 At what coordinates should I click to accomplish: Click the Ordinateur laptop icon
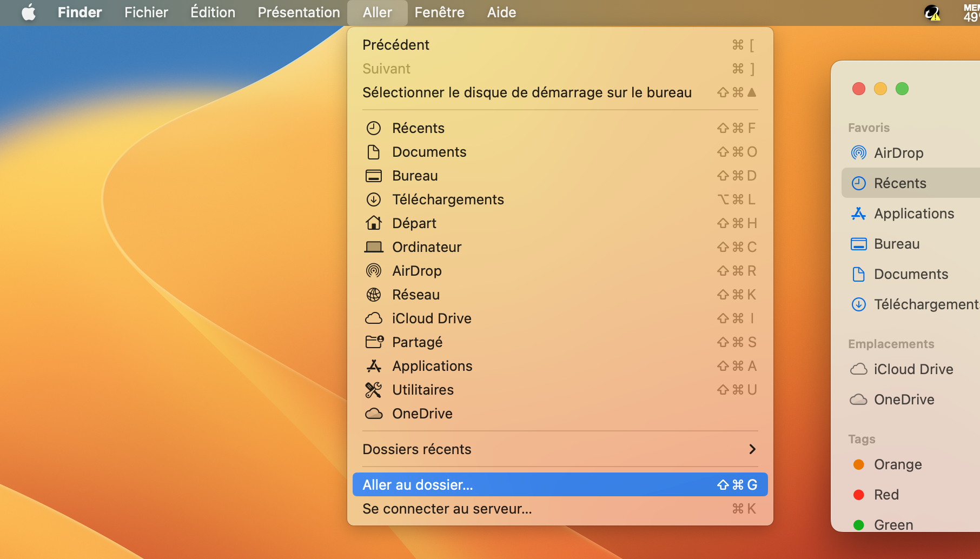click(x=374, y=247)
